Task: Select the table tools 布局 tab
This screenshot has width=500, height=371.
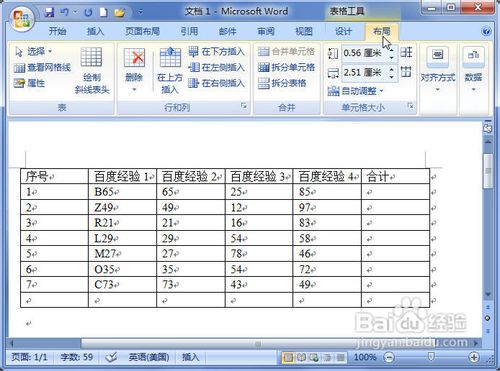Action: (x=382, y=31)
